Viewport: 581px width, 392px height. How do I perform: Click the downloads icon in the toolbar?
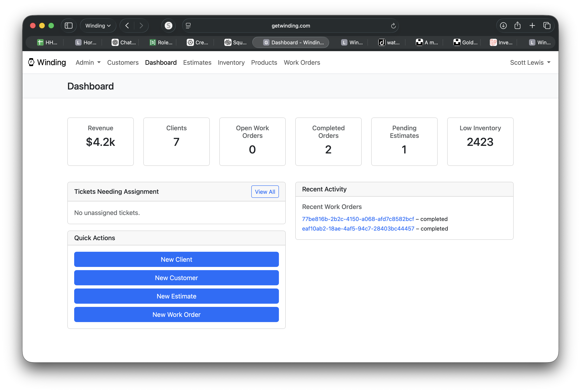503,25
